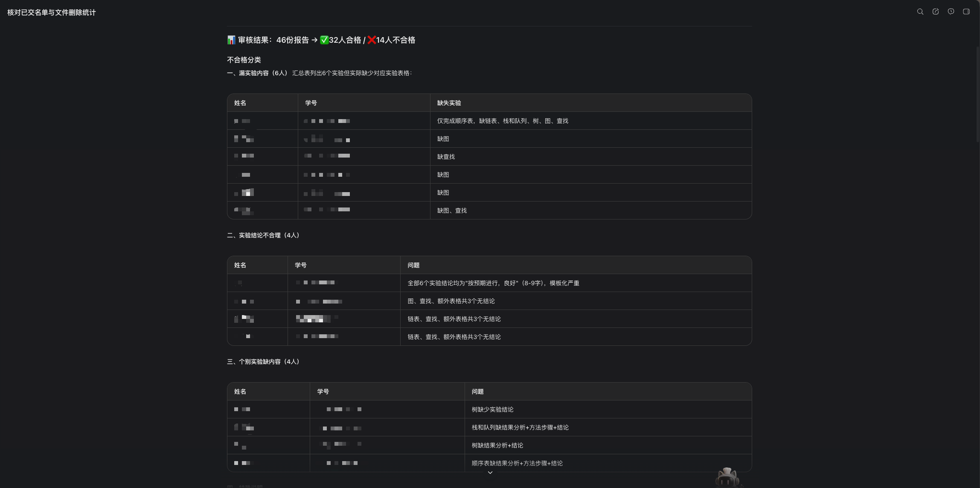This screenshot has width=980, height=488.
Task: Click the share arrow icon
Action: [936, 12]
